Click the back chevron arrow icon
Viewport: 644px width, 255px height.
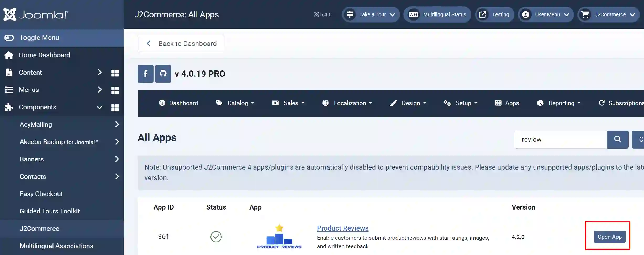coord(149,44)
